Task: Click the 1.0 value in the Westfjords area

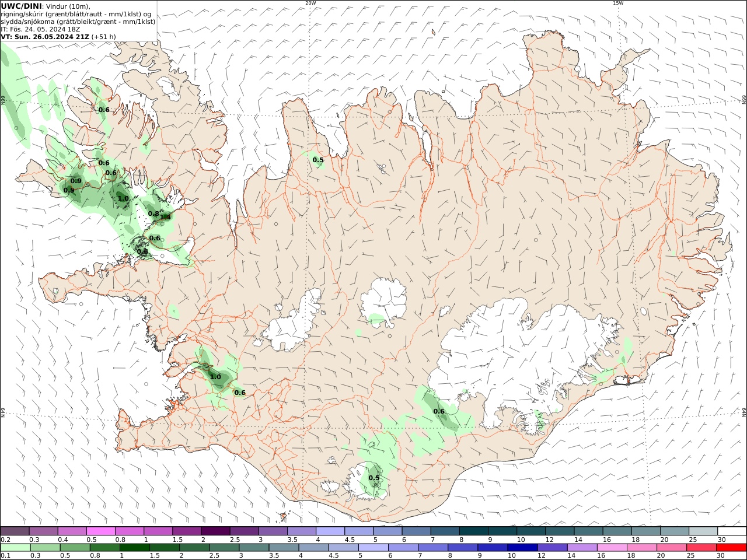Action: coord(123,198)
